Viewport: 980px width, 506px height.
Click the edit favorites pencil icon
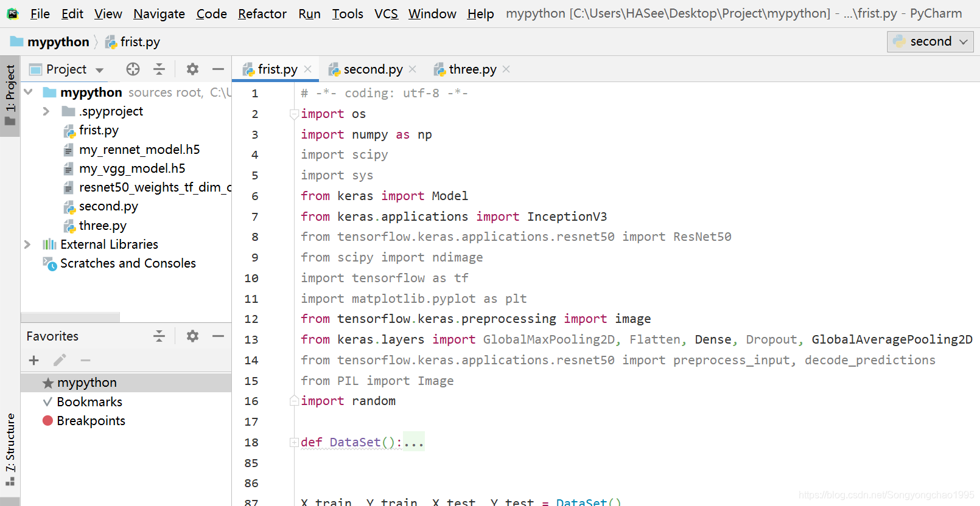[60, 361]
